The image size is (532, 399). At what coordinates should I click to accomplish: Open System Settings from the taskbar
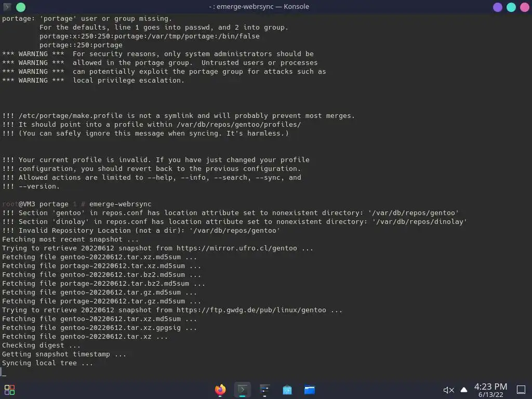point(264,390)
